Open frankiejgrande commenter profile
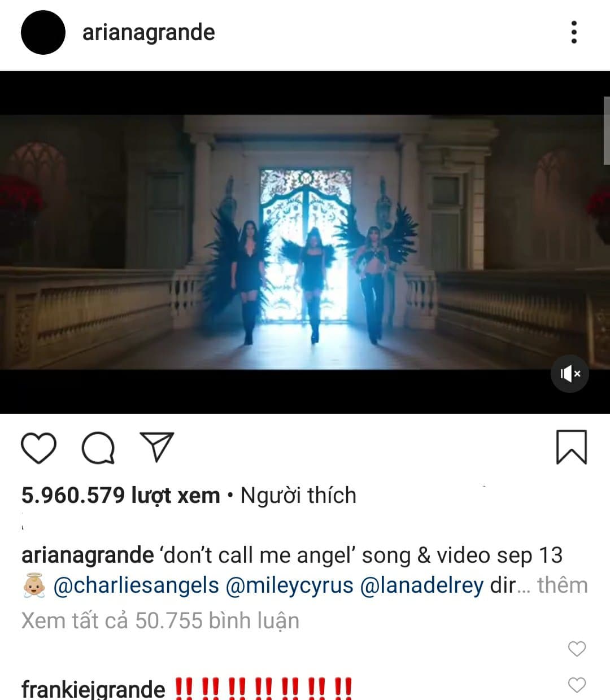This screenshot has height=700, width=610. [x=93, y=689]
